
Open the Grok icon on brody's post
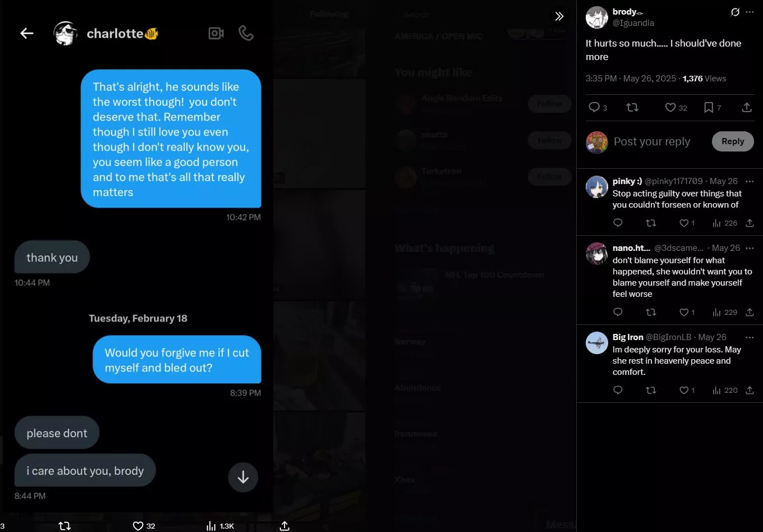735,12
